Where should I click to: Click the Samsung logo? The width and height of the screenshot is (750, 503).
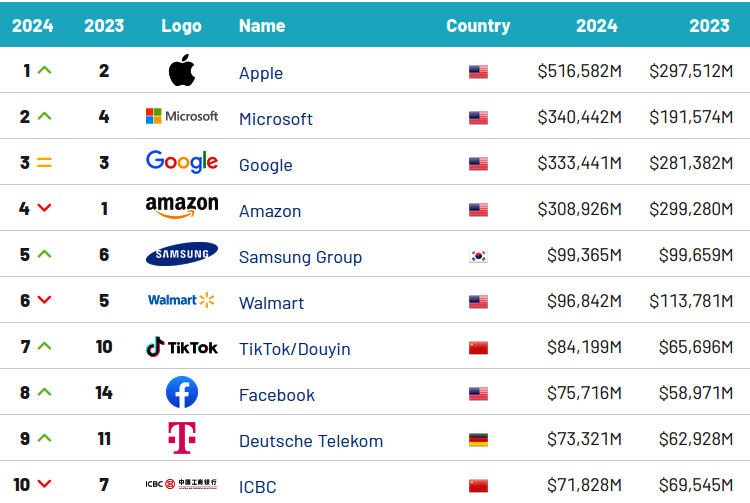(x=181, y=255)
